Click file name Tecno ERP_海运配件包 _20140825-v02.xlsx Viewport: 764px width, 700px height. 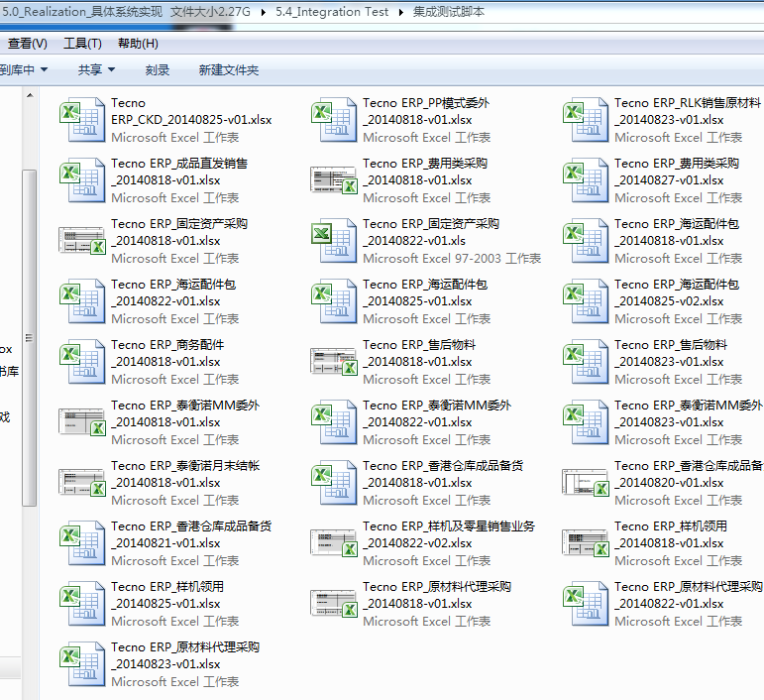pos(676,292)
